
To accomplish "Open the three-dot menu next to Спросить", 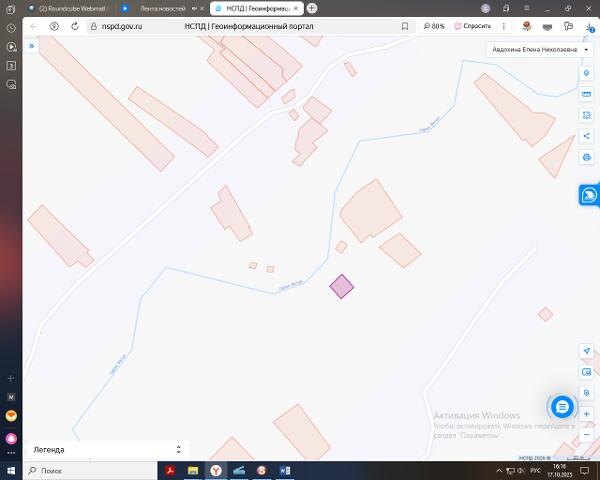I will pos(504,26).
